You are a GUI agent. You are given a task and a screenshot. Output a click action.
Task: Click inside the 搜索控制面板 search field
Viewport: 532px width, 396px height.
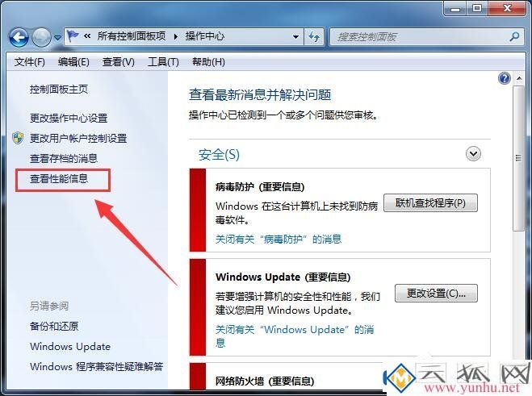tap(422, 36)
